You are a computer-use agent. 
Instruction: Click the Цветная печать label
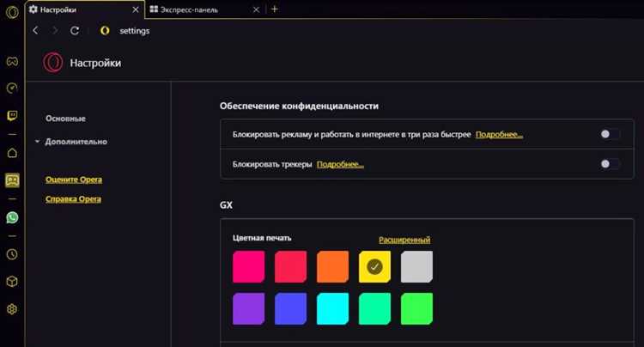tap(262, 238)
